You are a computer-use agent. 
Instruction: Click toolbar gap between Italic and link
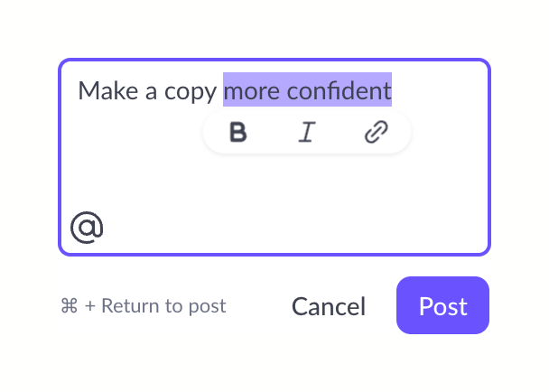tap(341, 134)
